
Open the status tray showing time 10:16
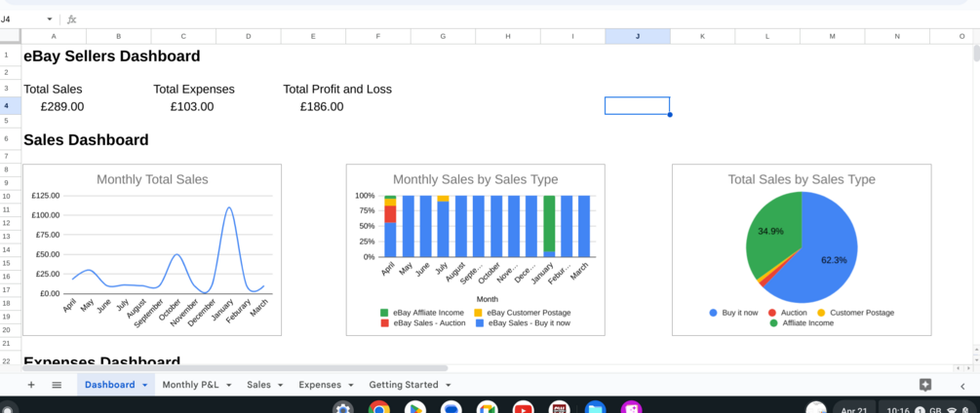tap(928, 410)
